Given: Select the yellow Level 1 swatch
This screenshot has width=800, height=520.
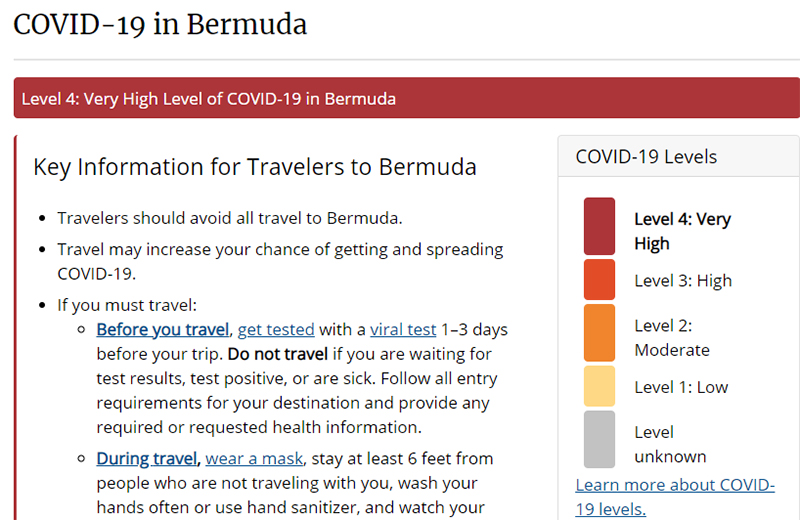Looking at the screenshot, I should [x=599, y=386].
